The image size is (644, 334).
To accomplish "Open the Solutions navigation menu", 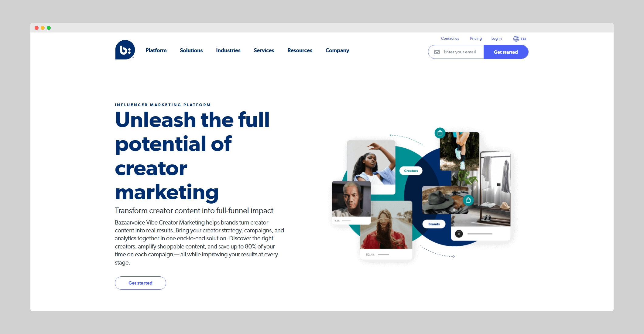I will 191,50.
